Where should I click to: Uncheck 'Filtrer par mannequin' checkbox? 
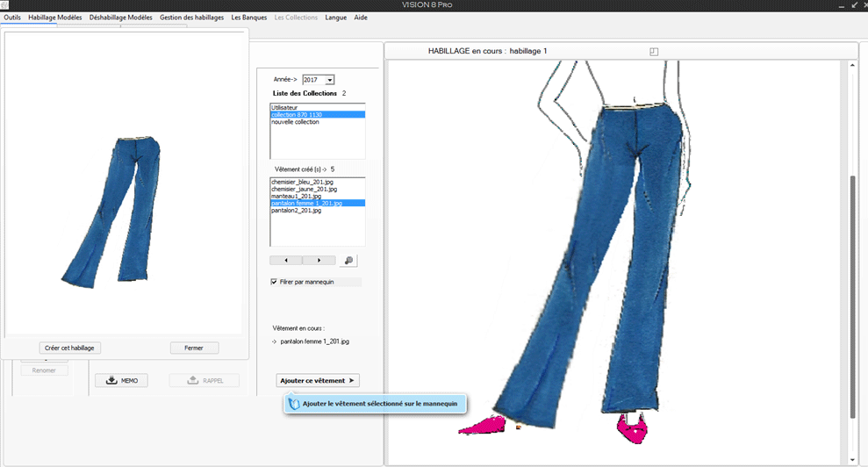[x=274, y=283]
